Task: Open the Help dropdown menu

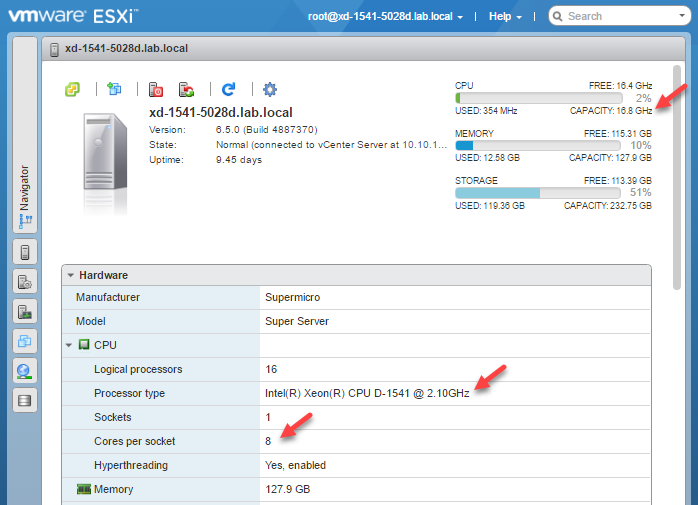Action: point(505,16)
